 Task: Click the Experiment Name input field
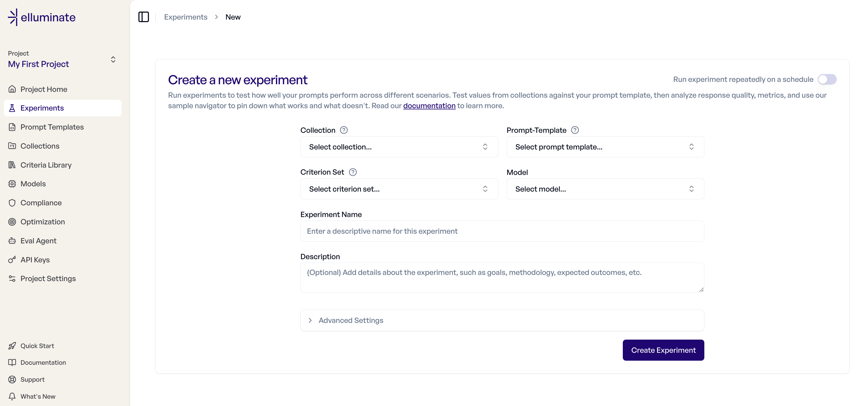tap(502, 231)
